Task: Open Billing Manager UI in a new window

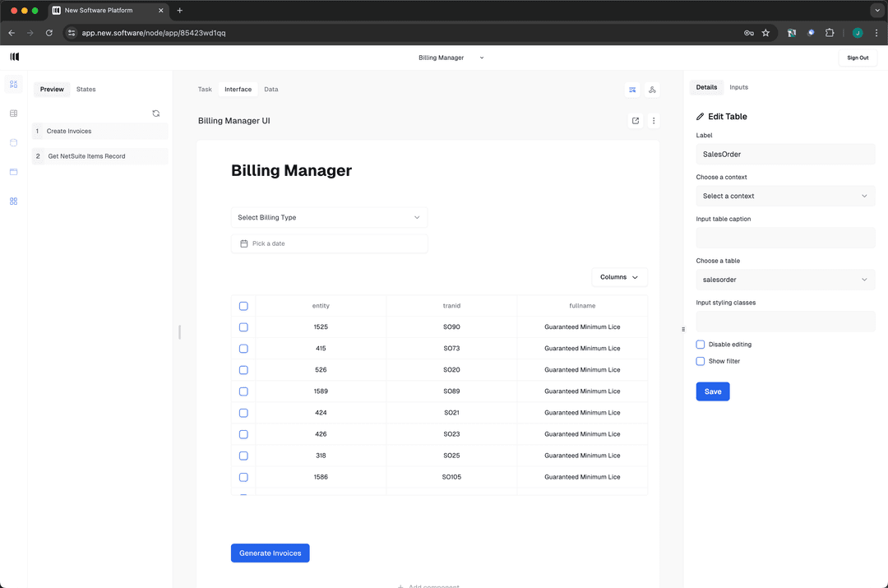Action: click(x=636, y=121)
